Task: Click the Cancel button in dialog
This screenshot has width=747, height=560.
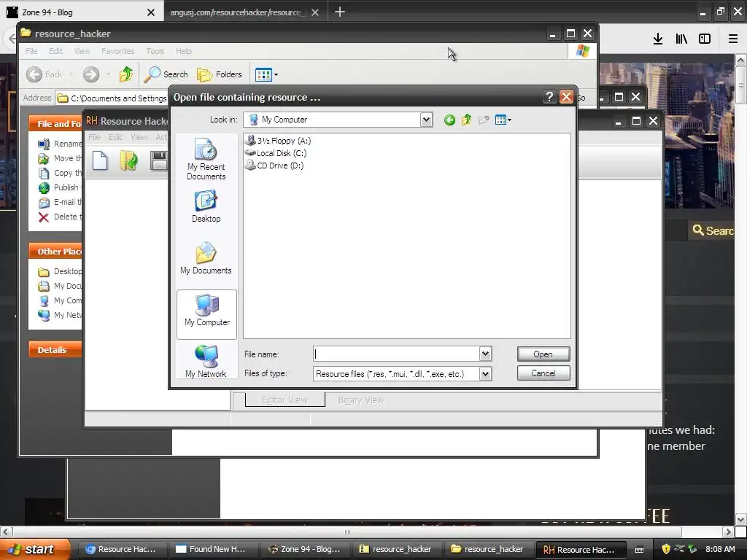Action: coord(543,373)
